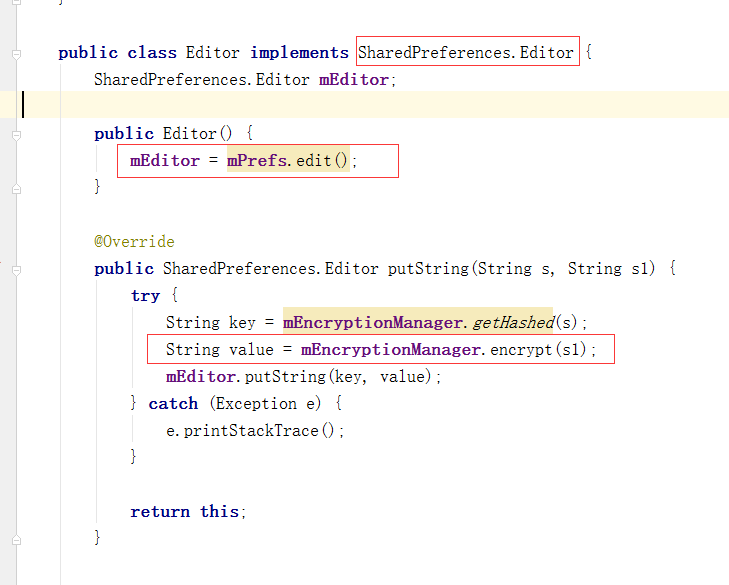Click the 'printStackTrace' method call
Screen dimensions: 729x585
coord(251,431)
